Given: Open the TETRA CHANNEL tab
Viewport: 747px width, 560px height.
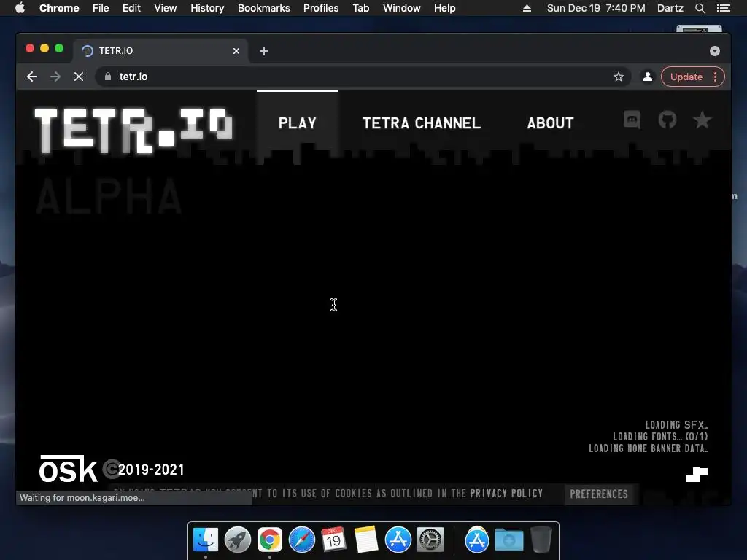Looking at the screenshot, I should [x=421, y=122].
